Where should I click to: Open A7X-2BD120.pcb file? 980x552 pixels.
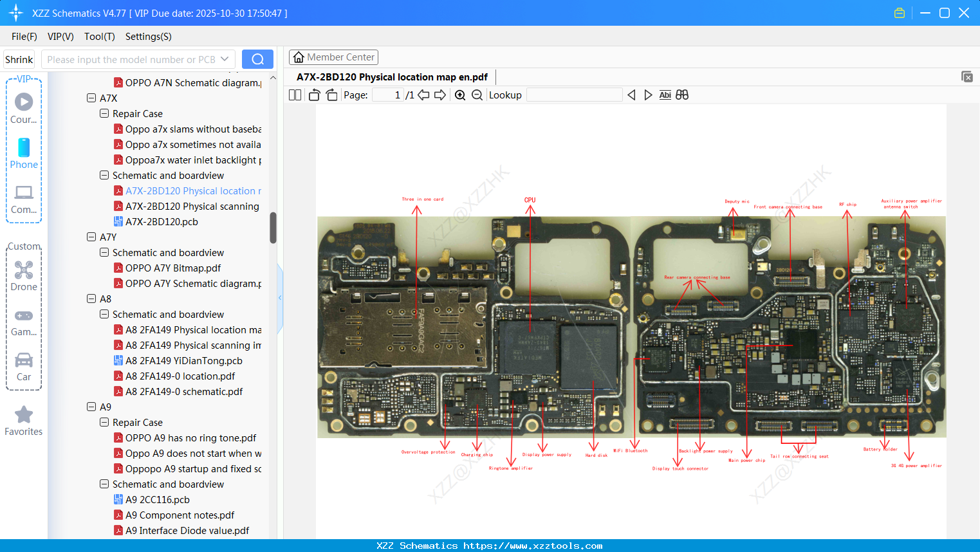(162, 222)
